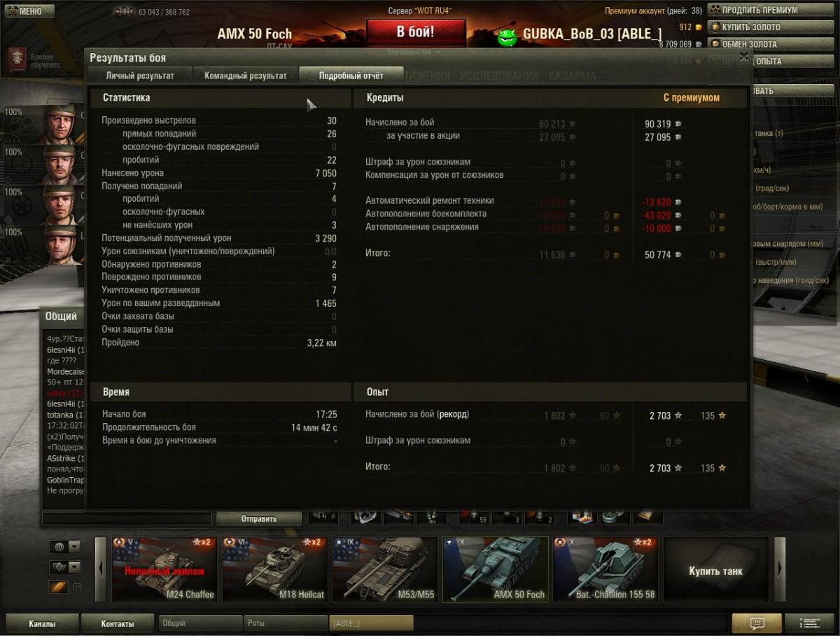Click the nation filter globe icon

(x=58, y=547)
